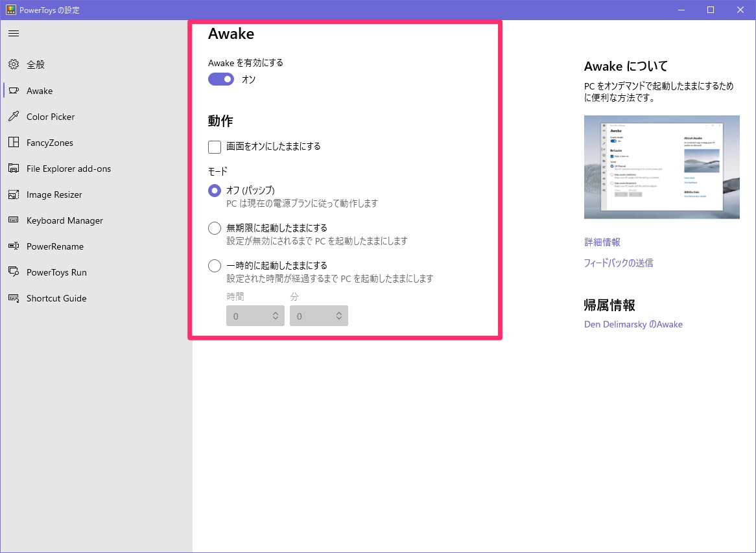Click spinner arrows on 時間 field
The height and width of the screenshot is (553, 756).
tap(276, 316)
